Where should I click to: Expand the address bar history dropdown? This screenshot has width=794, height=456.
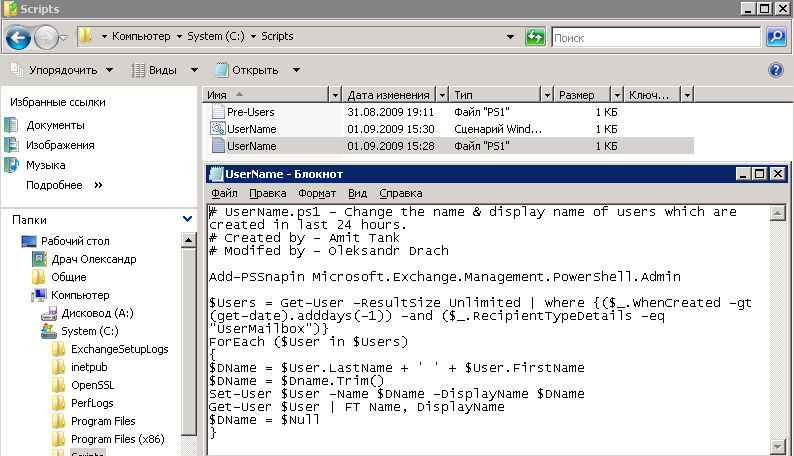(510, 37)
